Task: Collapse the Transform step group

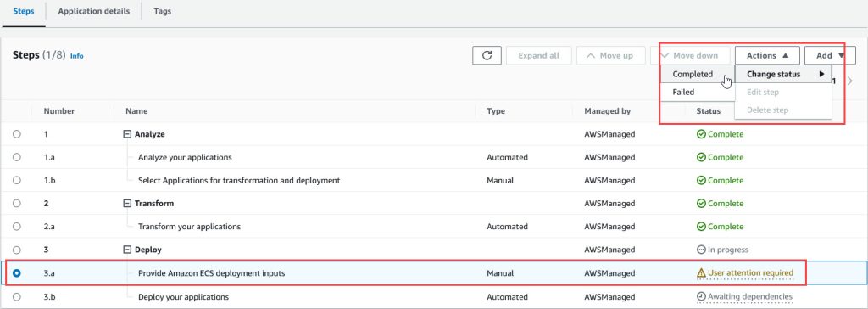Action: click(127, 204)
